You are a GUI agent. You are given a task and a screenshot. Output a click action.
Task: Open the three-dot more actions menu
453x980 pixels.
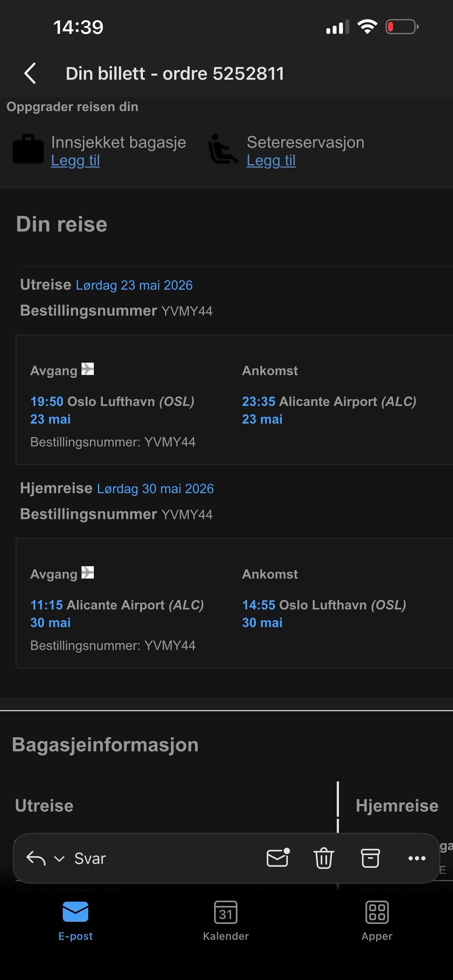pos(417,858)
